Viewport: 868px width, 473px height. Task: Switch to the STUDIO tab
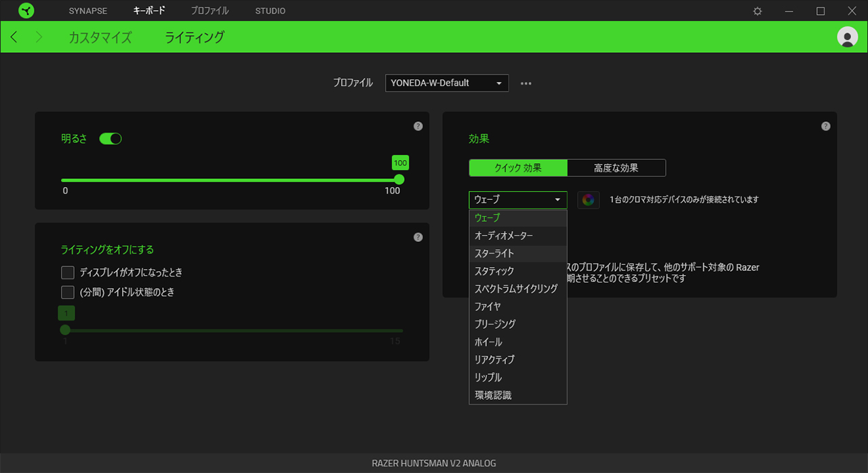tap(271, 11)
